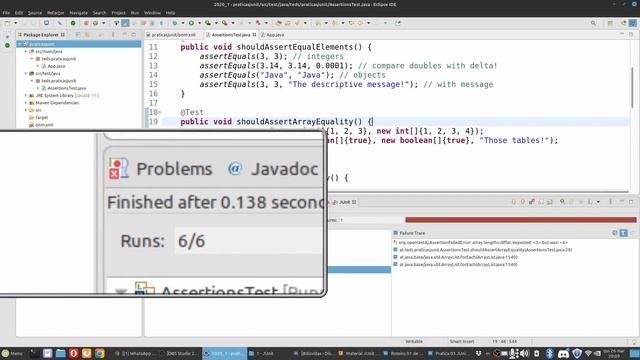Click the Coverage launch icon
Viewport: 640px width, 360px height.
(x=208, y=23)
